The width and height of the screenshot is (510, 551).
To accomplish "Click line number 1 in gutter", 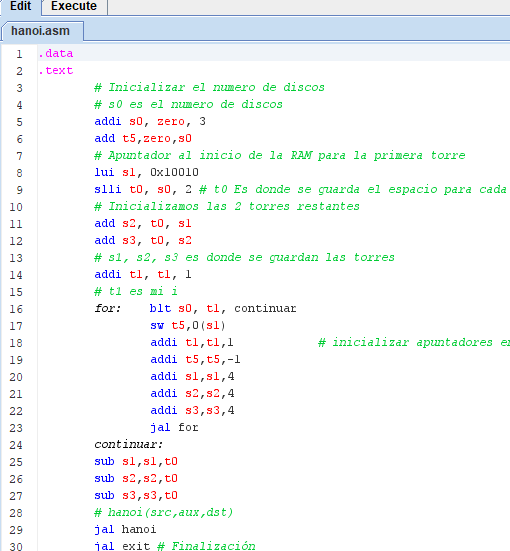I will 19,54.
